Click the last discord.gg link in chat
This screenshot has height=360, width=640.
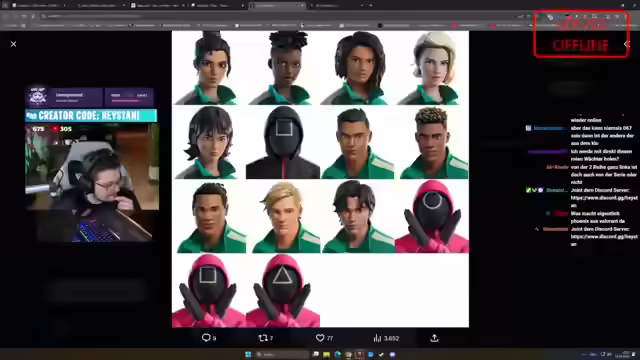[604, 240]
